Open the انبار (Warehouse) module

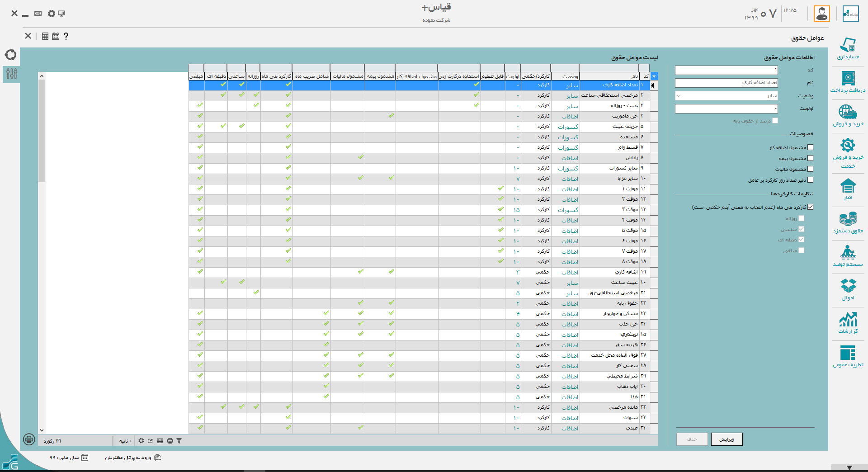click(848, 189)
